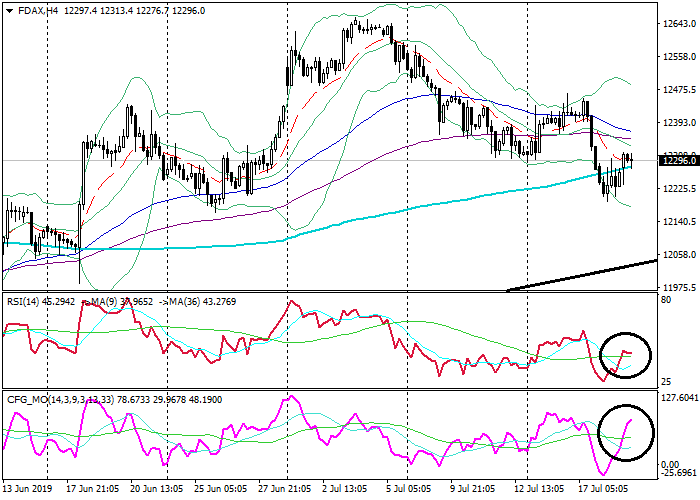Image resolution: width=700 pixels, height=500 pixels.
Task: Click the FDAX,H4 chart title label
Action: [x=30, y=8]
